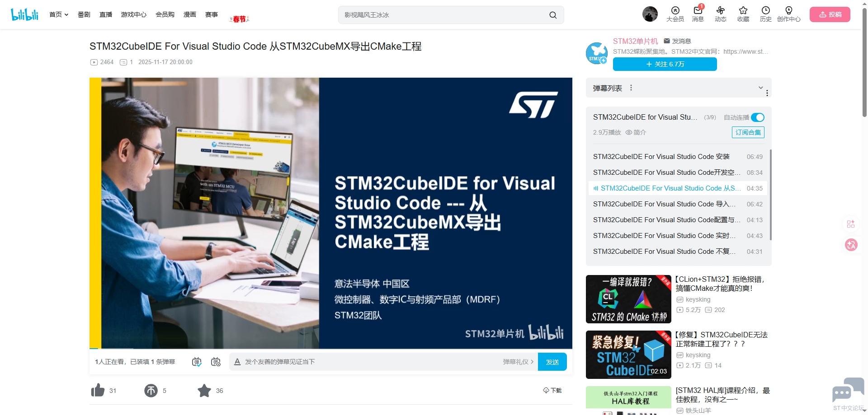Like the video with thumbs-up icon
Screen dimensions: 868x415
point(98,390)
